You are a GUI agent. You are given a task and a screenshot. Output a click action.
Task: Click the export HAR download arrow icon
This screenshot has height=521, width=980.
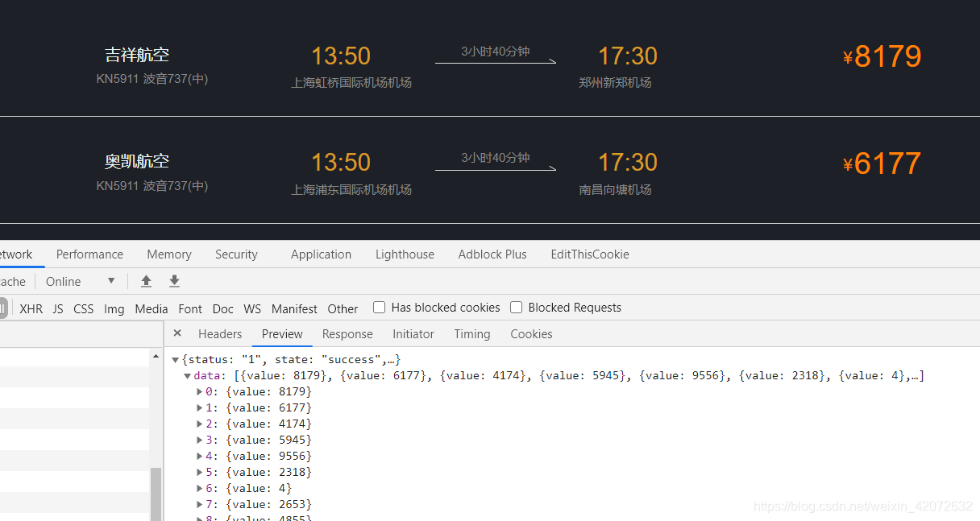coord(174,281)
